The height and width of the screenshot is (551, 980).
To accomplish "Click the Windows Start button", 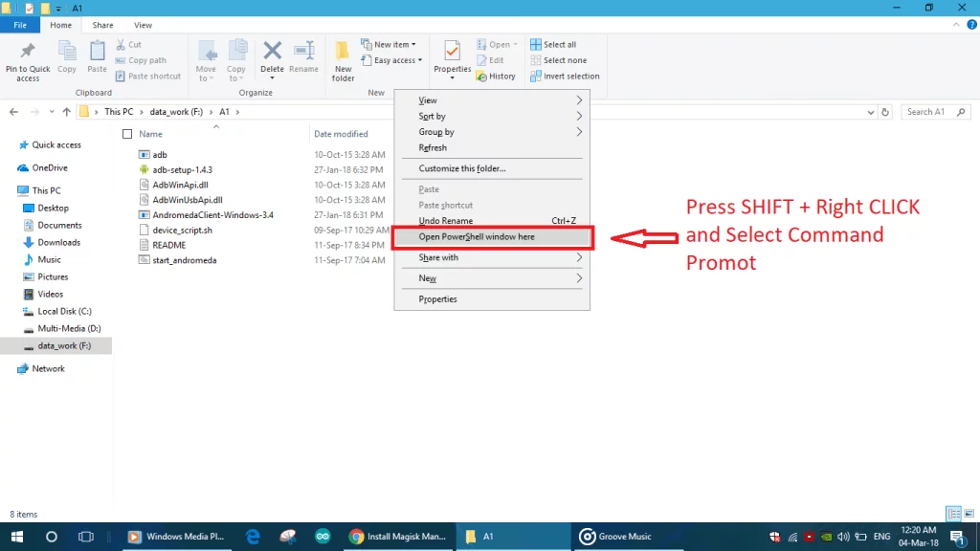I will [16, 537].
